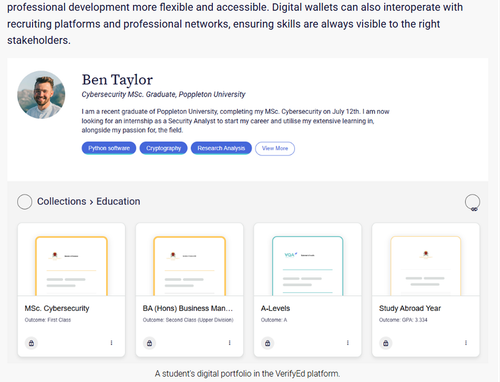Go to Collections in the breadcrumb
Viewport: 500px width, 382px height.
pyautogui.click(x=62, y=201)
